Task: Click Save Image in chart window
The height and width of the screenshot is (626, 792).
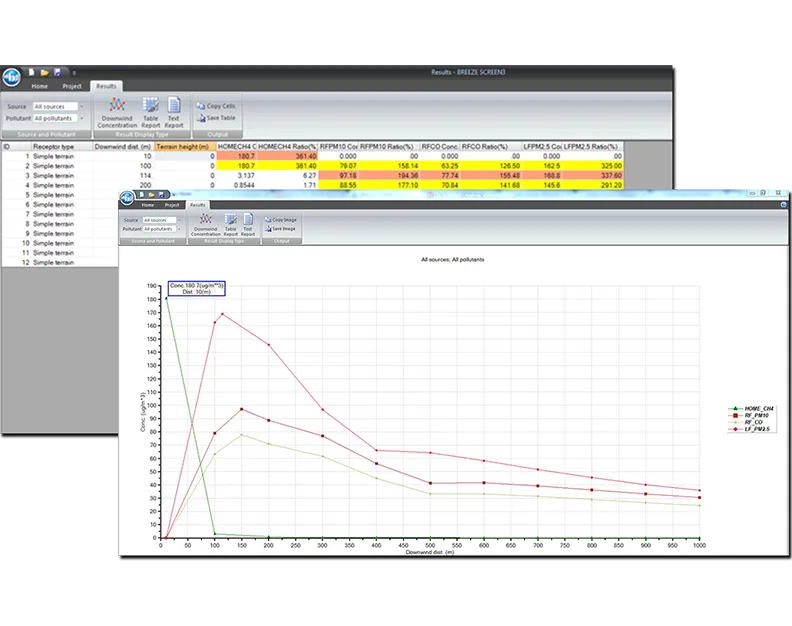Action: click(x=282, y=228)
